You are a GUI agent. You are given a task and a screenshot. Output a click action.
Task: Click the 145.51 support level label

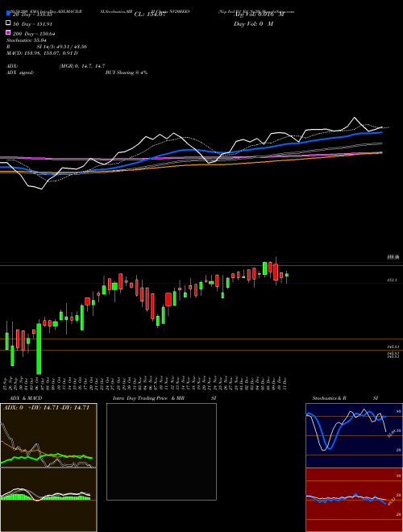(393, 347)
